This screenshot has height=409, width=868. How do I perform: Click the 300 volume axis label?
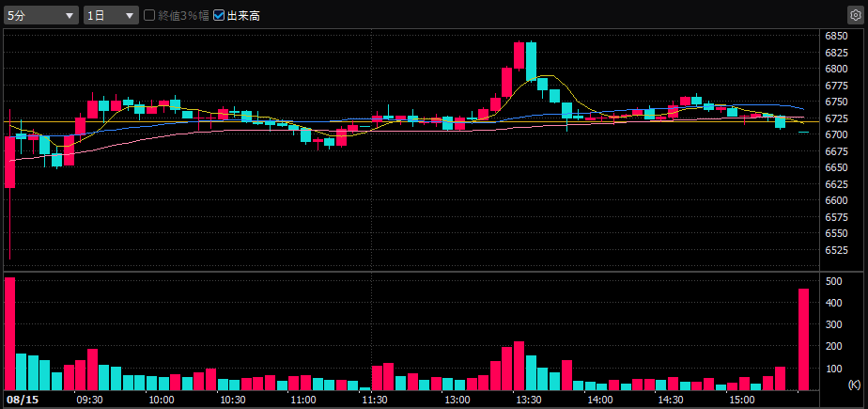(833, 324)
